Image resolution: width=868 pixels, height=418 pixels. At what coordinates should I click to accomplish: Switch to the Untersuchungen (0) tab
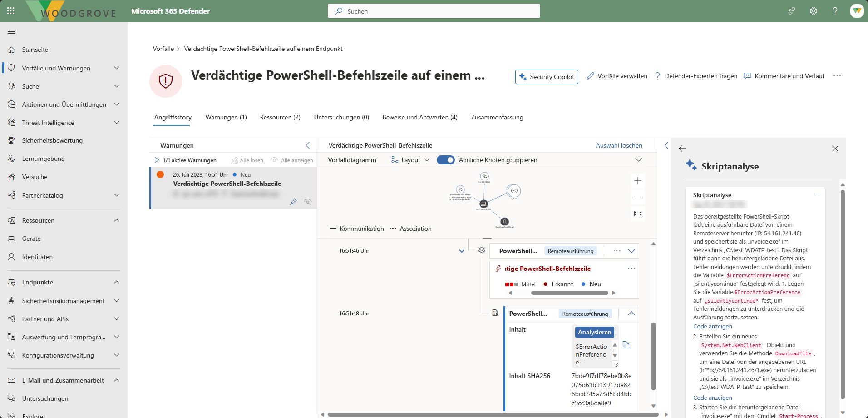pos(341,117)
